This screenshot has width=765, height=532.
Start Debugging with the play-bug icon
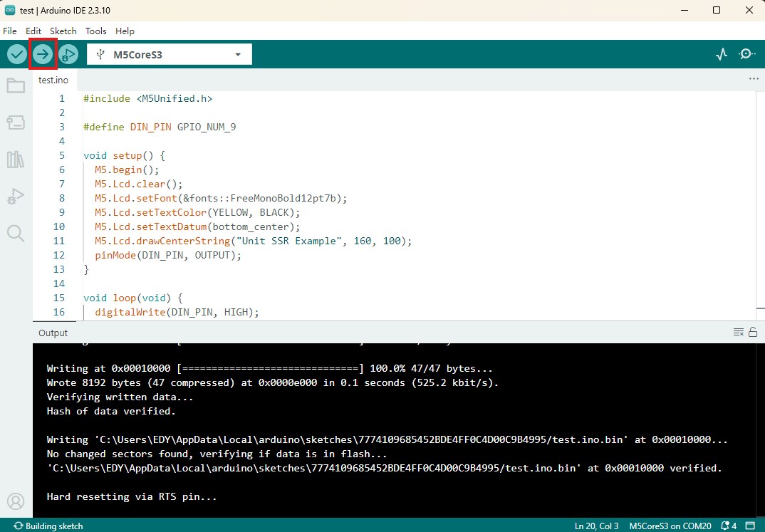68,54
